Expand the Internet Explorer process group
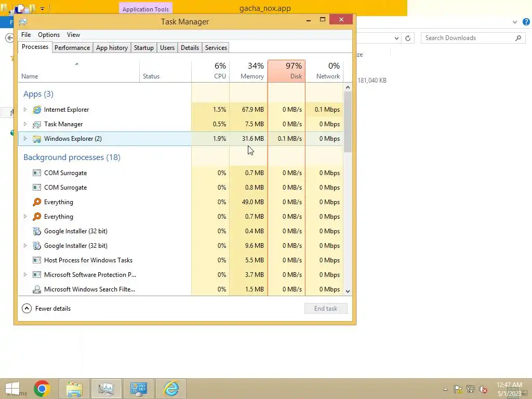The image size is (532, 399). tap(25, 109)
